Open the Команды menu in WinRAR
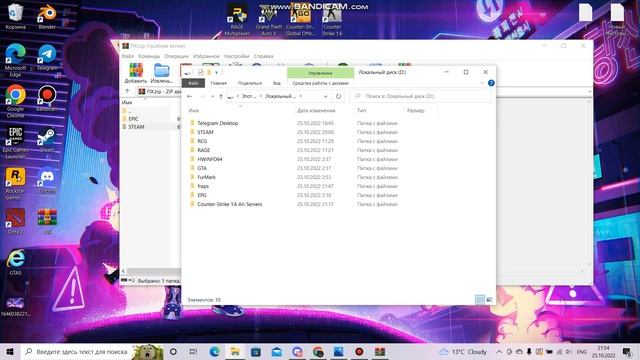Viewport: 640px width, 360px height. (x=149, y=56)
